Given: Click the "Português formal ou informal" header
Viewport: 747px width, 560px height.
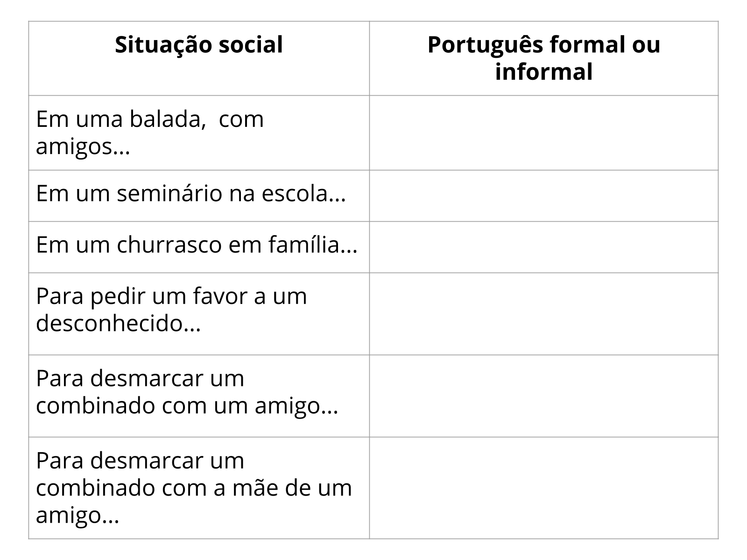Looking at the screenshot, I should tap(543, 58).
